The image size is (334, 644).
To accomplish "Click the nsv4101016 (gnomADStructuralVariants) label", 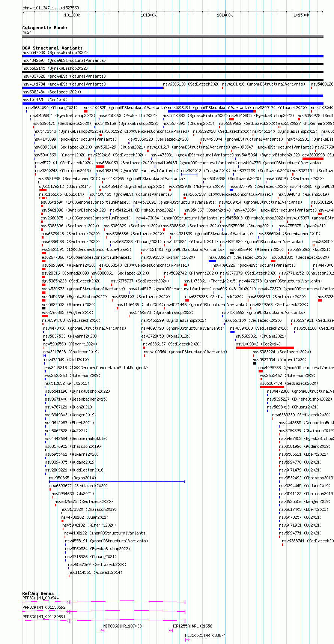I will point(264,84).
